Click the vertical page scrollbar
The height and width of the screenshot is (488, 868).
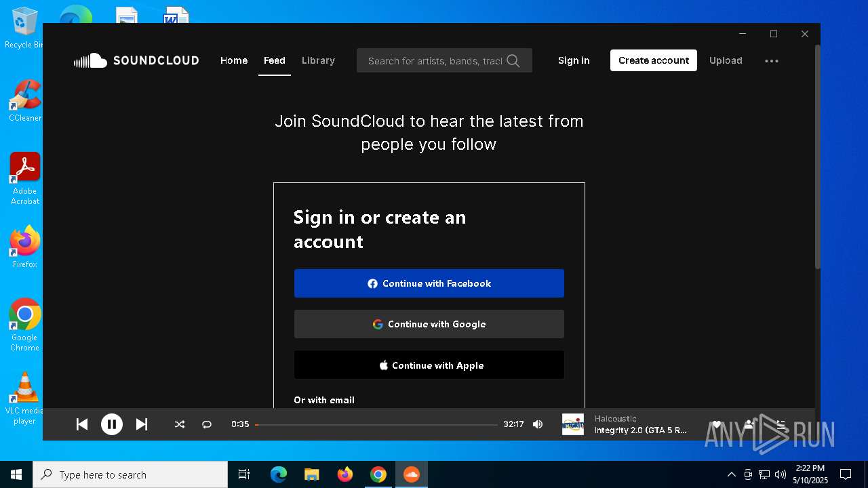coord(818,156)
